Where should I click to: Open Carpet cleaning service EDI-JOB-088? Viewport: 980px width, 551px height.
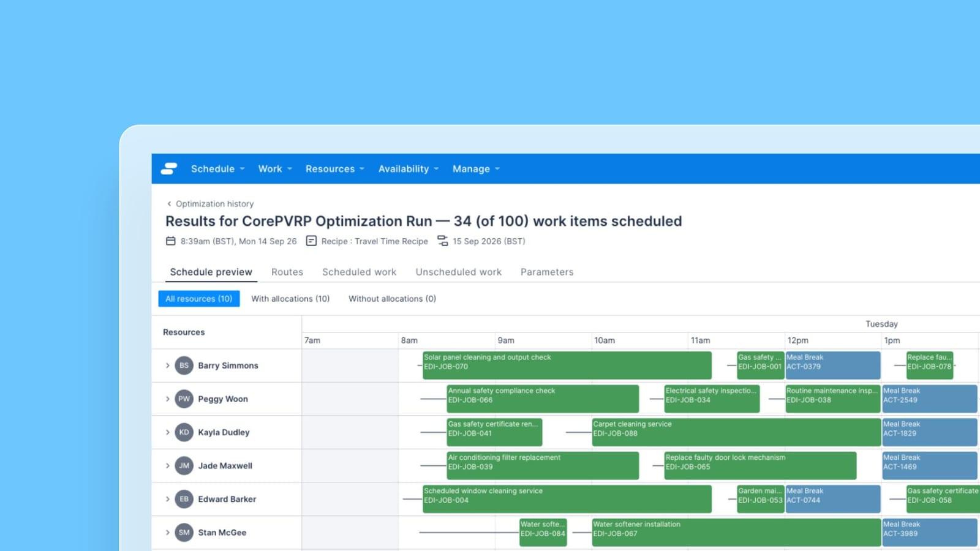[x=736, y=432]
